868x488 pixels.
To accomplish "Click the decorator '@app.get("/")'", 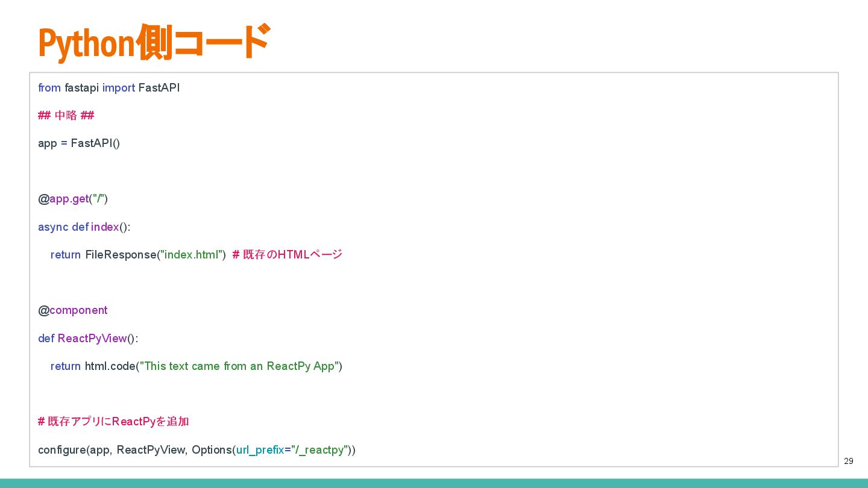I will coord(73,199).
